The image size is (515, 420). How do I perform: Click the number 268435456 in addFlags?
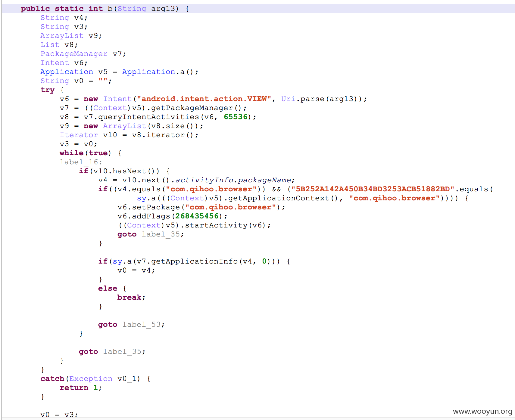(x=197, y=216)
